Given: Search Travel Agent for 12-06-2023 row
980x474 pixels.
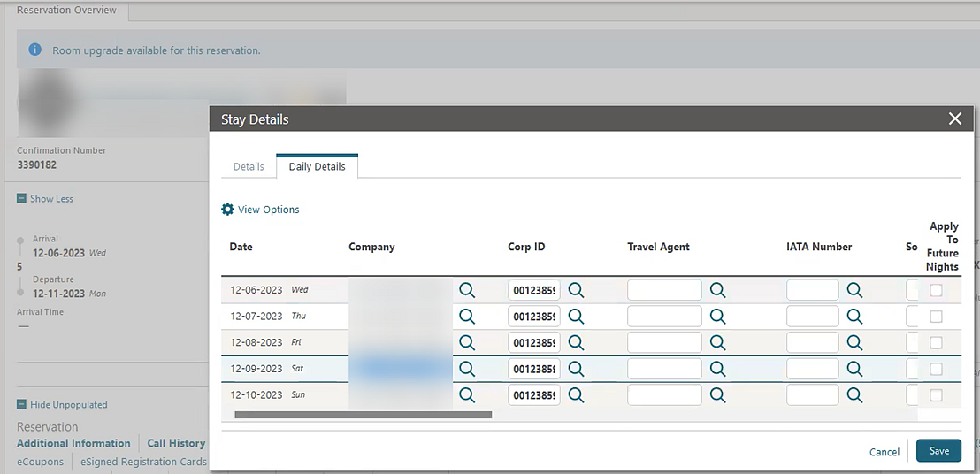Looking at the screenshot, I should click(x=717, y=290).
